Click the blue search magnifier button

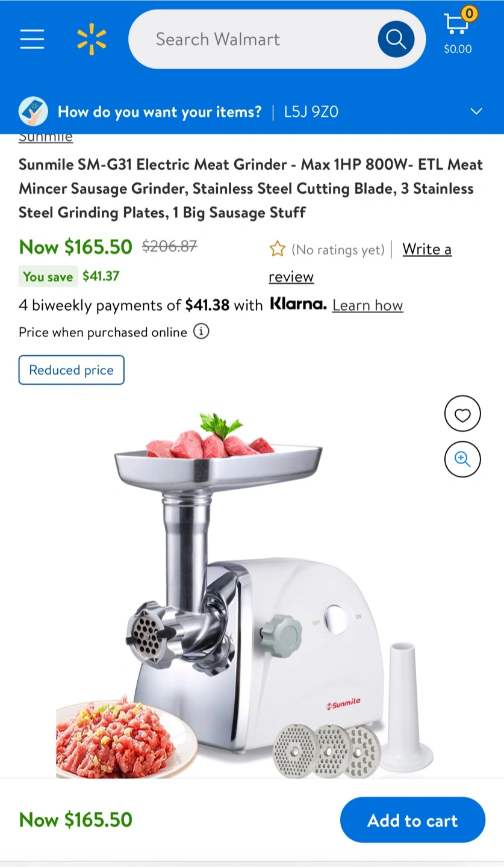tap(396, 39)
